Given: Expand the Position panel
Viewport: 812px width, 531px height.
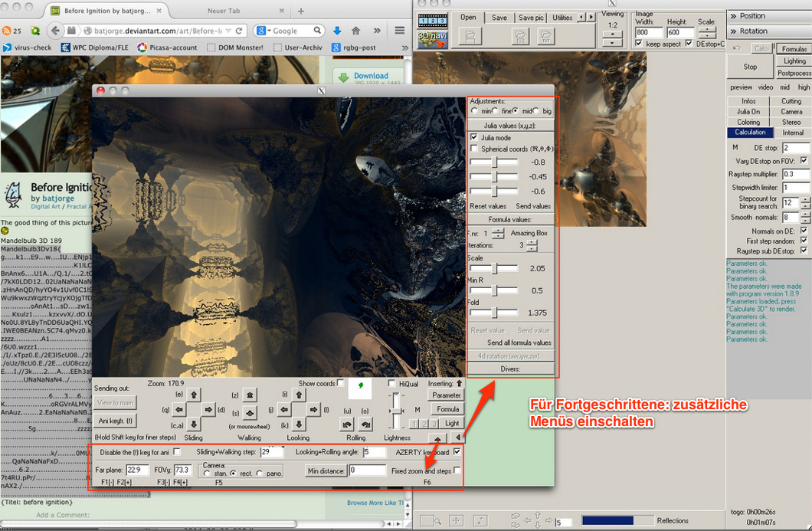Looking at the screenshot, I should coord(768,16).
